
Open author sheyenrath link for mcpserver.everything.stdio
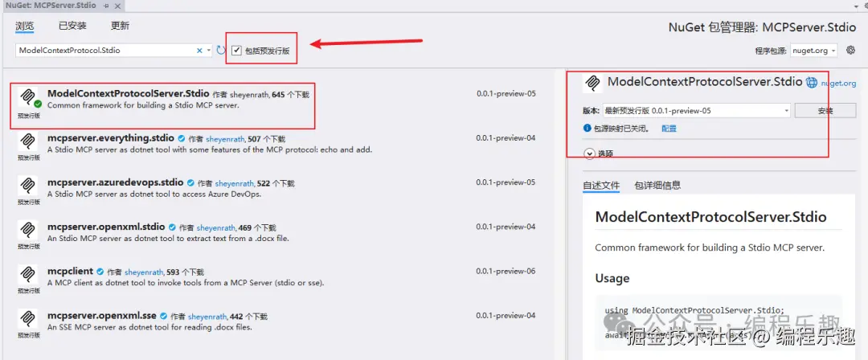[225, 139]
